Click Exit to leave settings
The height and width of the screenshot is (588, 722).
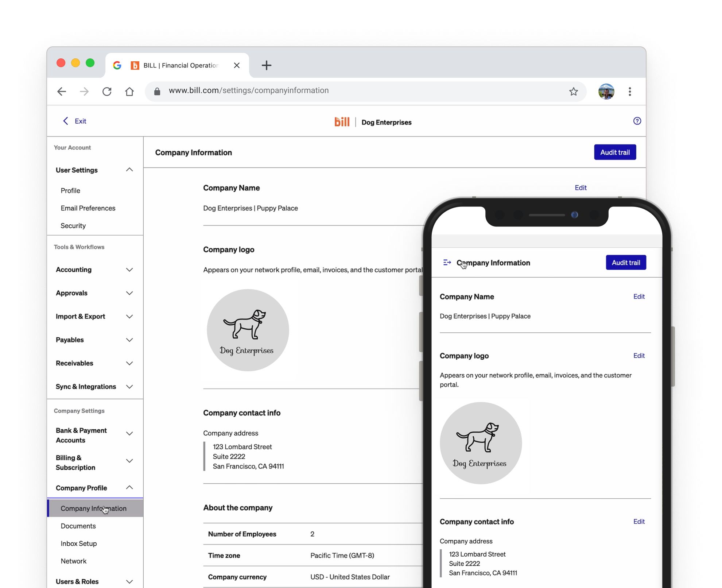pyautogui.click(x=75, y=121)
